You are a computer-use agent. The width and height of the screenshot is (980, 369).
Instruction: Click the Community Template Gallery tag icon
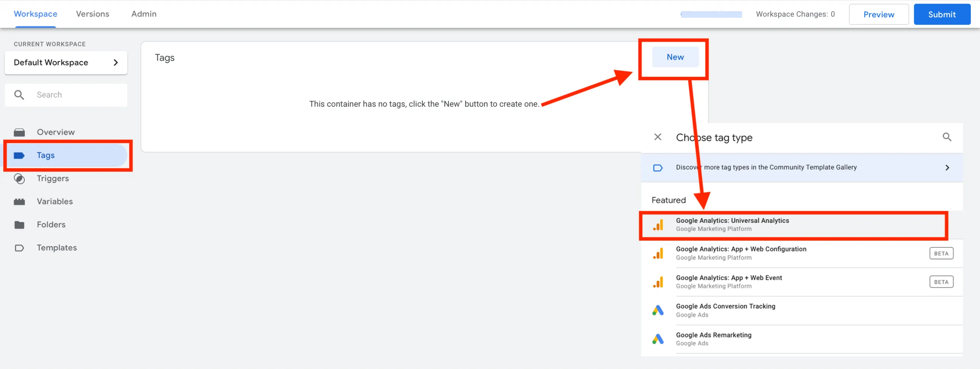pyautogui.click(x=658, y=168)
